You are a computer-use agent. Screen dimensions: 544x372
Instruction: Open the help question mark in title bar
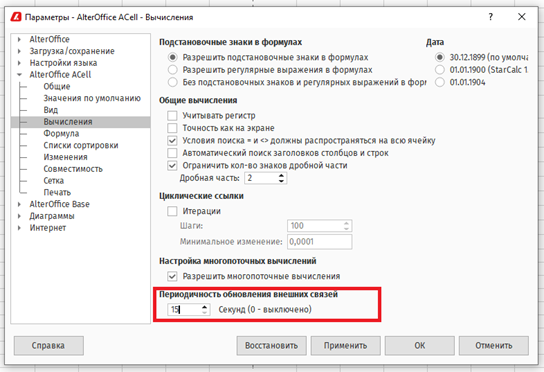491,17
